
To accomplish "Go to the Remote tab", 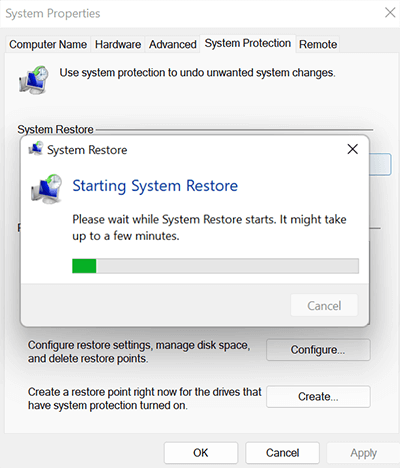I will coord(318,44).
